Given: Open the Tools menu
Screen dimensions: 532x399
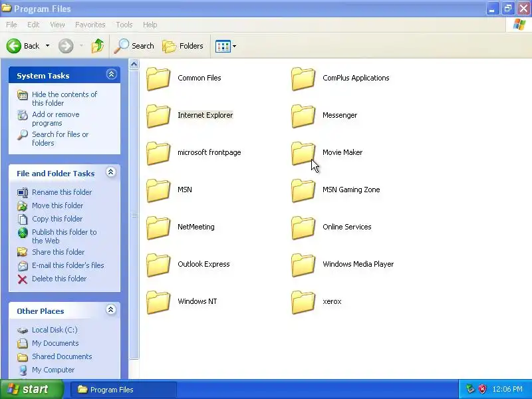Looking at the screenshot, I should tap(124, 25).
